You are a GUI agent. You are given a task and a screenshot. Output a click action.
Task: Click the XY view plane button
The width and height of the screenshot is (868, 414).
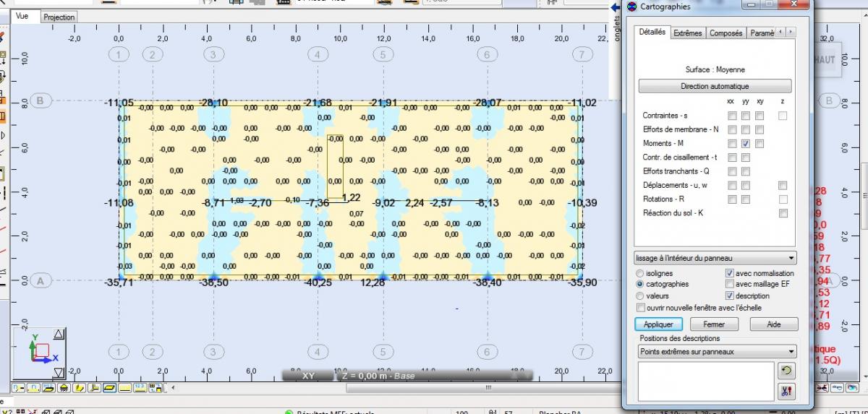click(x=308, y=376)
